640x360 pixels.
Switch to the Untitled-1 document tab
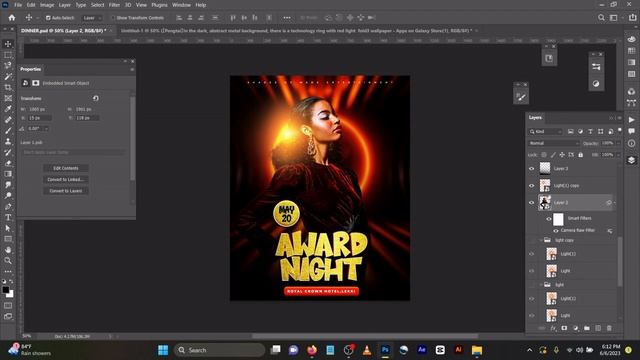pyautogui.click(x=298, y=31)
